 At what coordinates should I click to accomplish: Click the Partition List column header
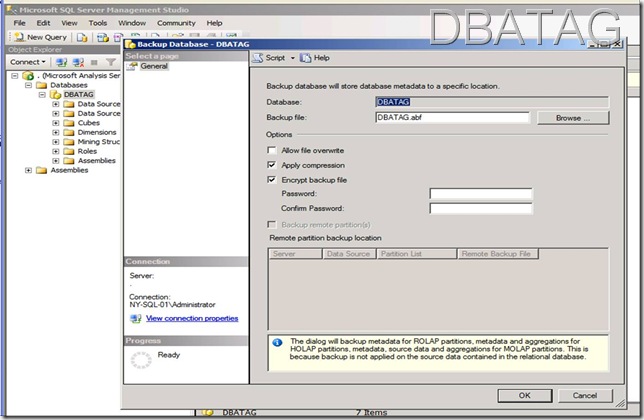point(417,254)
